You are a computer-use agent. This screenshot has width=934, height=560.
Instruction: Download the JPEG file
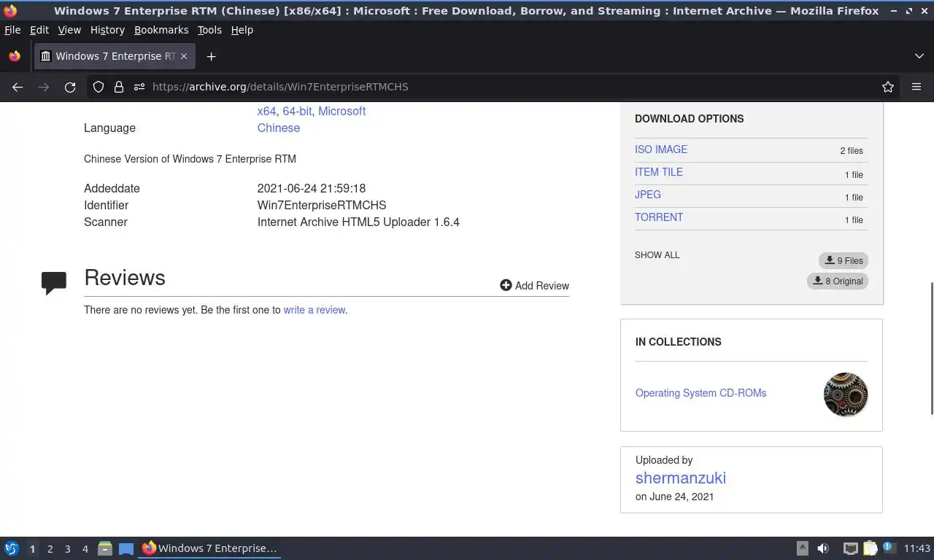tap(647, 195)
